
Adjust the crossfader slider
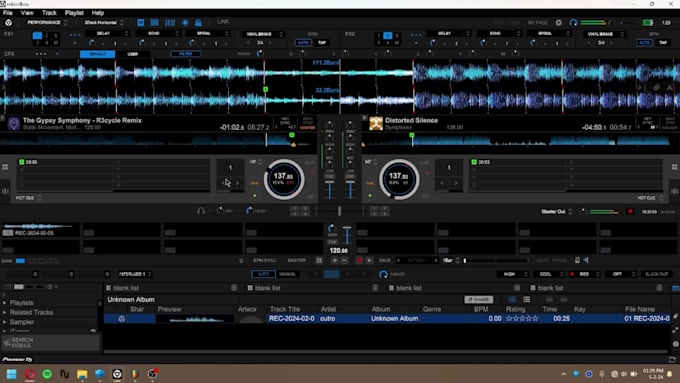(x=340, y=211)
